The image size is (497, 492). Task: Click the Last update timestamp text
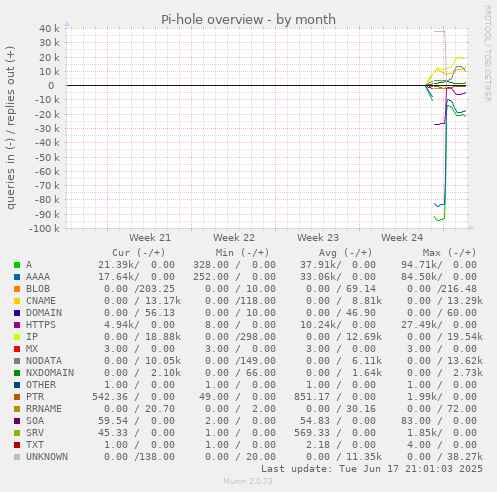[372, 469]
